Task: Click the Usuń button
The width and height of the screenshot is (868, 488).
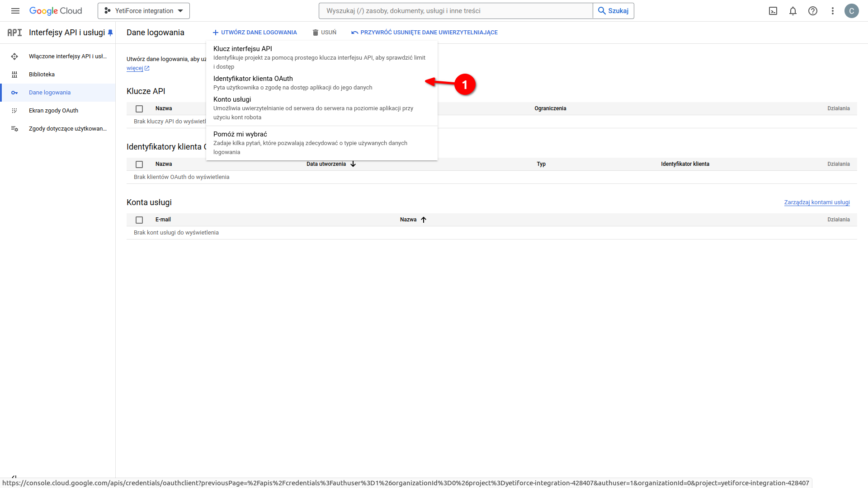Action: point(324,33)
